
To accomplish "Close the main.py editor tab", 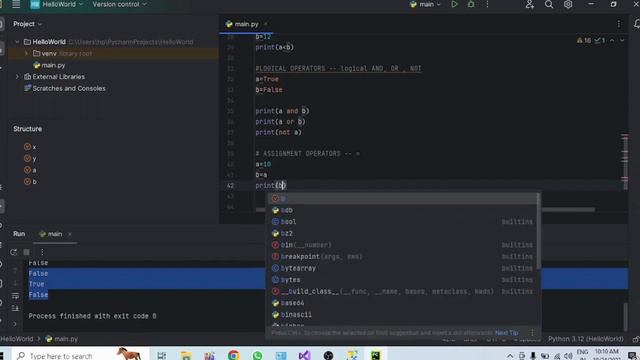I will (x=266, y=24).
